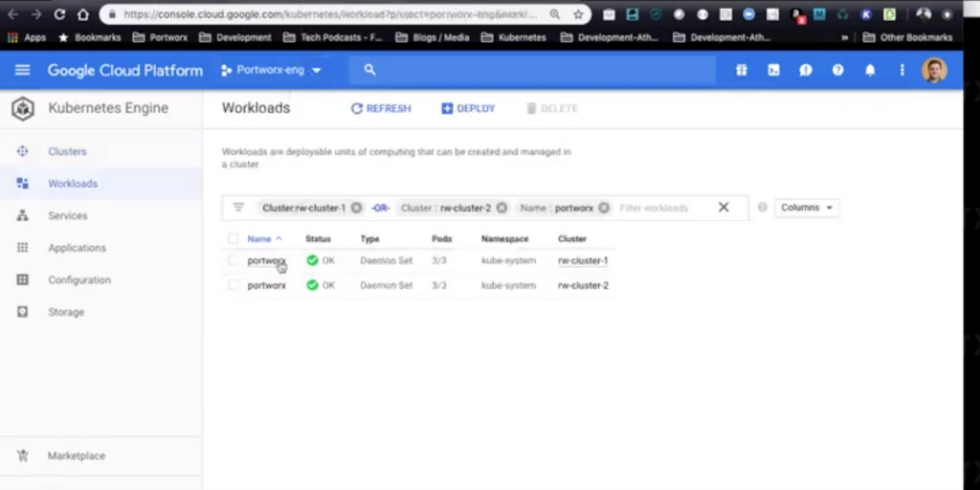Image resolution: width=980 pixels, height=490 pixels.
Task: Click the user account avatar
Action: (934, 70)
